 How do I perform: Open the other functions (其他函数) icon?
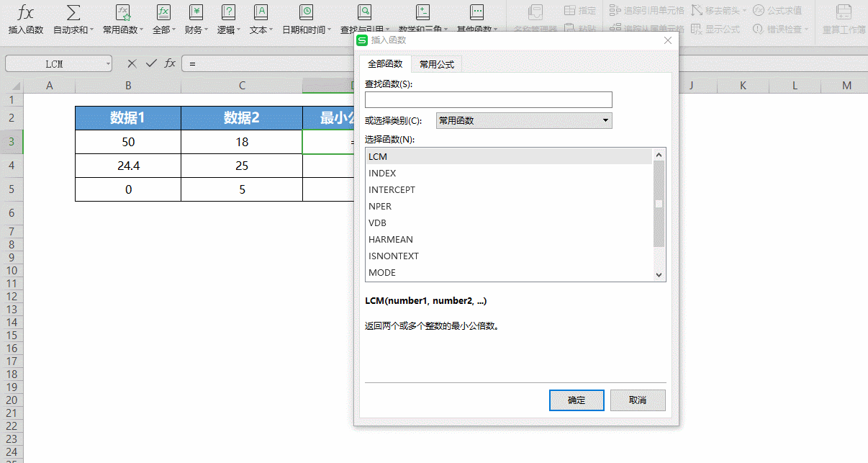click(476, 12)
